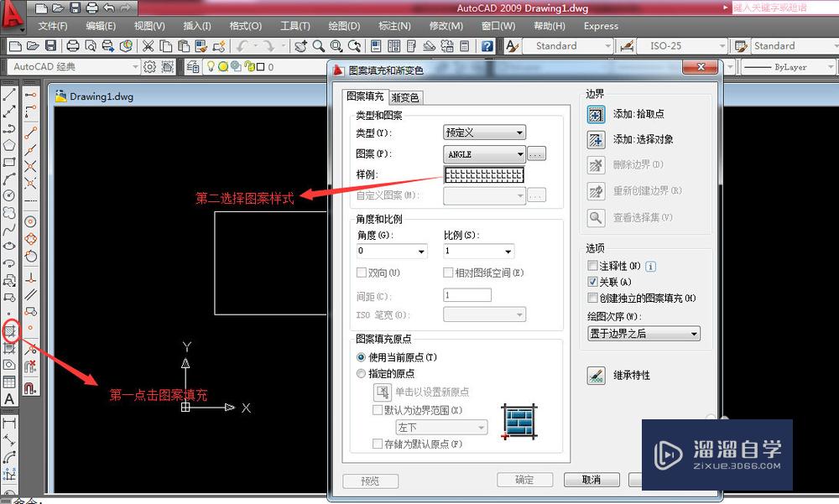Image resolution: width=839 pixels, height=504 pixels.
Task: Open Draw order dropdown
Action: coord(644,334)
